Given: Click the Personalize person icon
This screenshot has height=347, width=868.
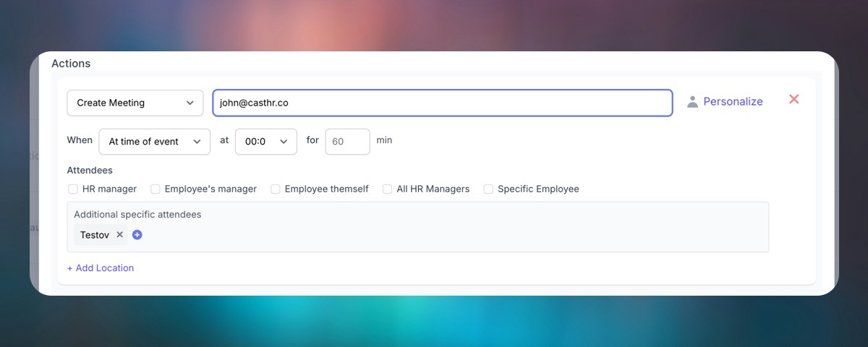Looking at the screenshot, I should [692, 102].
